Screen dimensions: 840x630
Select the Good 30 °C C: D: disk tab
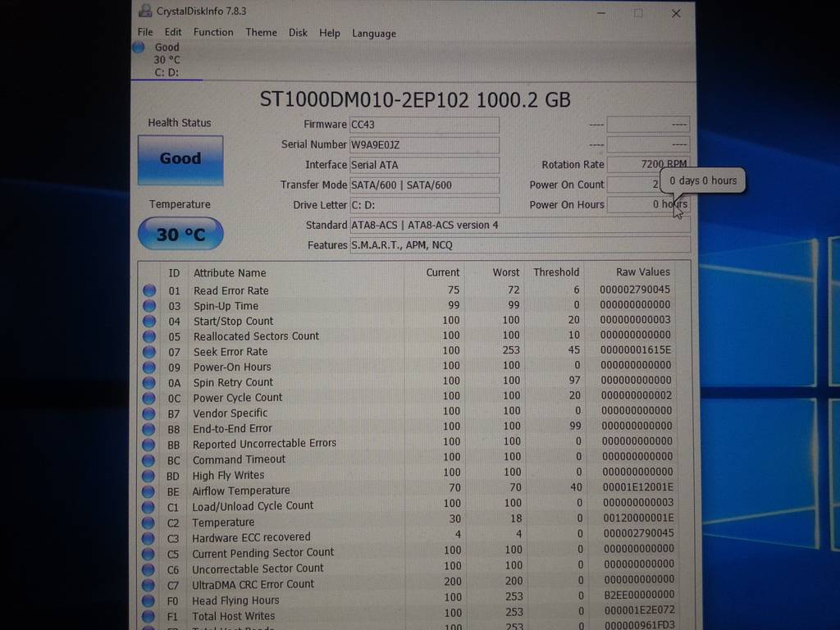(x=167, y=60)
